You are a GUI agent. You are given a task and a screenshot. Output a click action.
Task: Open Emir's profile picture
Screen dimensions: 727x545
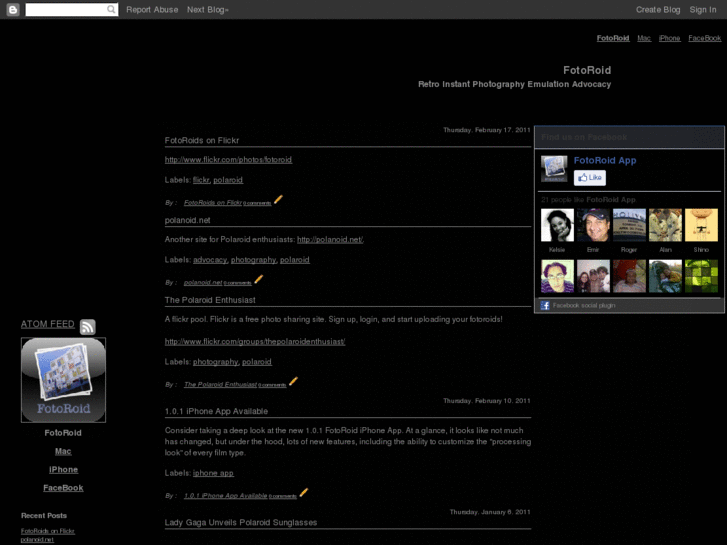coord(593,225)
